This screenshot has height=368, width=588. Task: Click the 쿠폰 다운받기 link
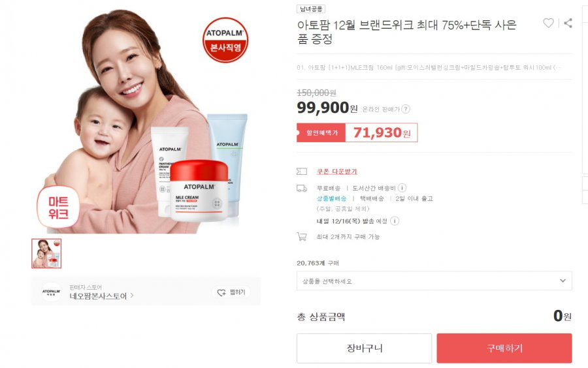point(336,172)
